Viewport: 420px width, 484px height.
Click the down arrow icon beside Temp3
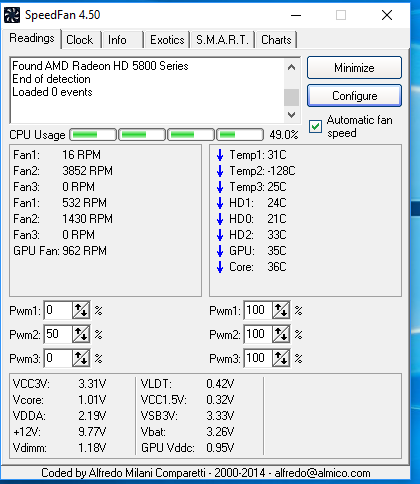point(220,187)
